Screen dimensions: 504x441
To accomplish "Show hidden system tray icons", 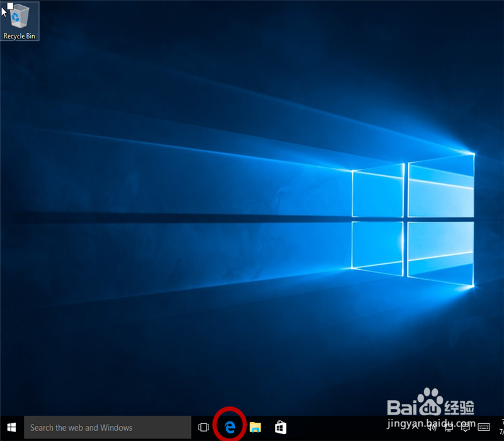I will pyautogui.click(x=415, y=427).
